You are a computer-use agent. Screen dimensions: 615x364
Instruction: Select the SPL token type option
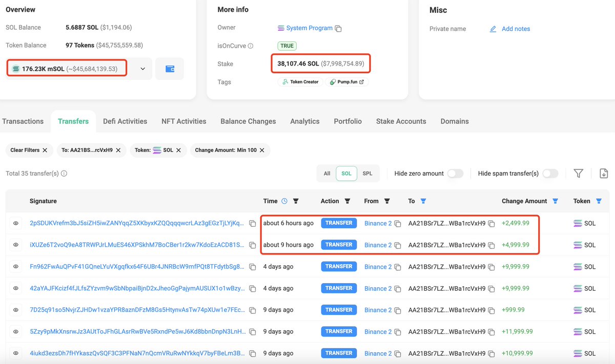[367, 174]
